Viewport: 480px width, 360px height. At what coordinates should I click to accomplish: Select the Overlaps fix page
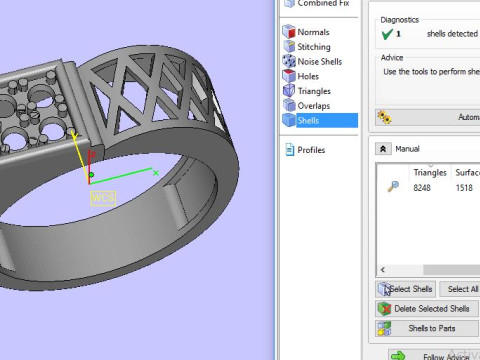pos(314,106)
